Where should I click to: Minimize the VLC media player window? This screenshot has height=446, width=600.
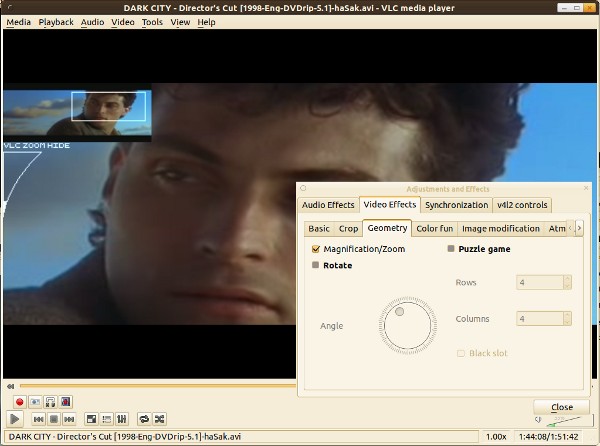pyautogui.click(x=564, y=8)
